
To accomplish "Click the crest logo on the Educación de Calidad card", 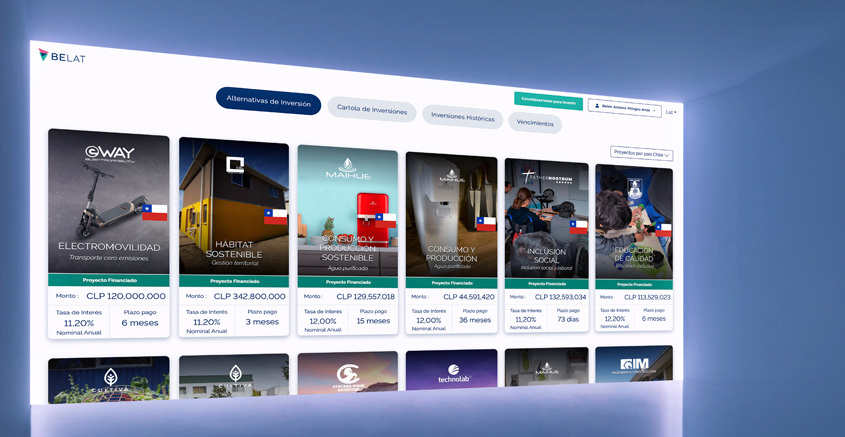I will coord(635,188).
